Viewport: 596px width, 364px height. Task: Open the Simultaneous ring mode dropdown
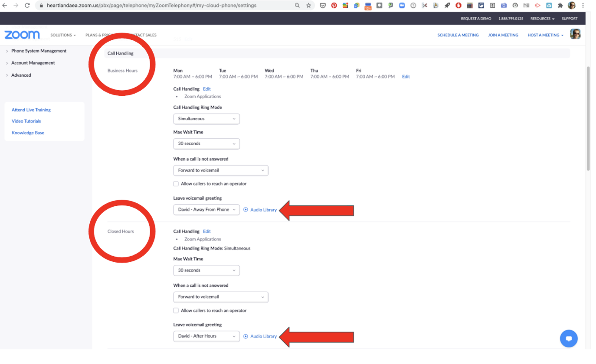pyautogui.click(x=206, y=119)
